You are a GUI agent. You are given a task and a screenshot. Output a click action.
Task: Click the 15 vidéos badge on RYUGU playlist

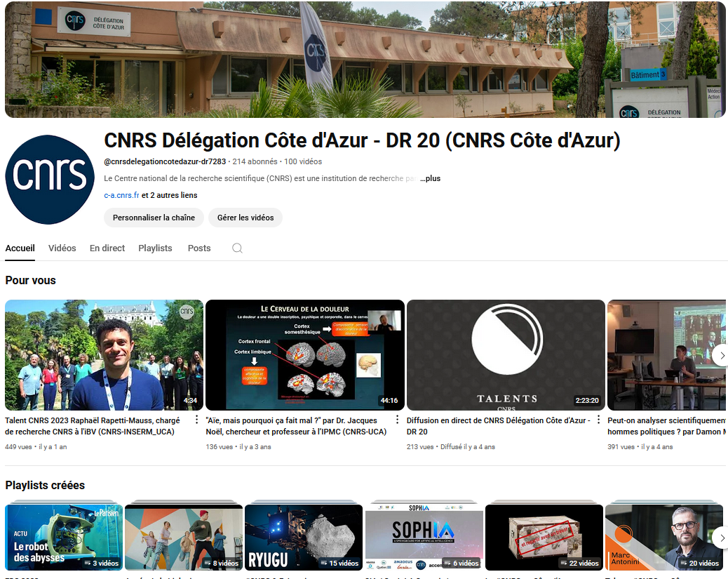pyautogui.click(x=340, y=563)
